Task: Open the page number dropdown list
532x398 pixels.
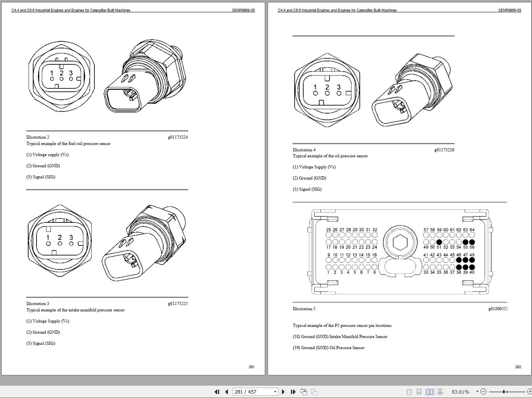Action: [275, 392]
